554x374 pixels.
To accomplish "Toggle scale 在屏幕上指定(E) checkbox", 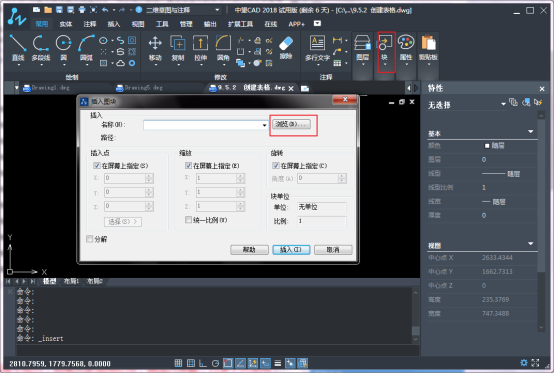I will coord(188,165).
